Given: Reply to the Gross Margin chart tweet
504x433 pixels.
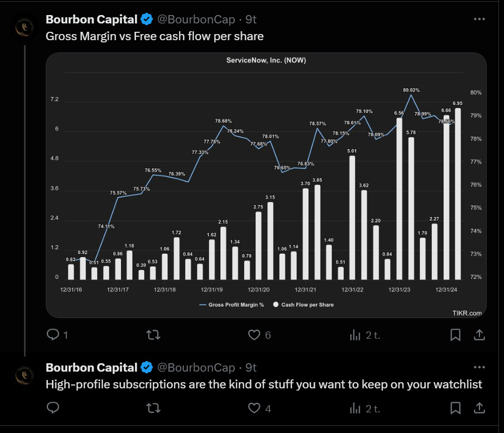Looking at the screenshot, I should click(54, 335).
